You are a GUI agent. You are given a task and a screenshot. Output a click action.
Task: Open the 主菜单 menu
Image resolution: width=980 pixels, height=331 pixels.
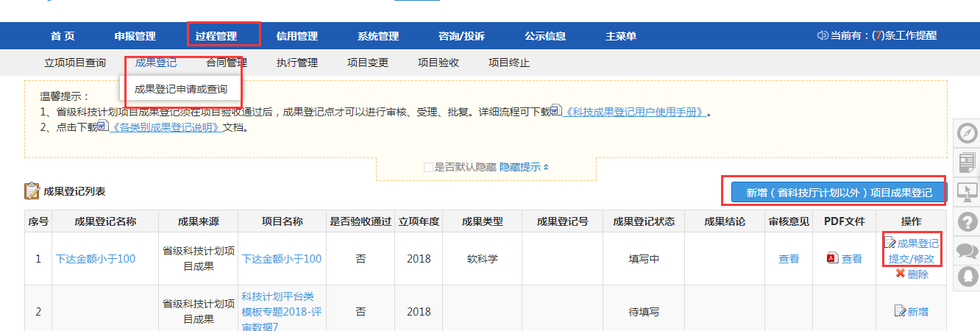coord(621,36)
